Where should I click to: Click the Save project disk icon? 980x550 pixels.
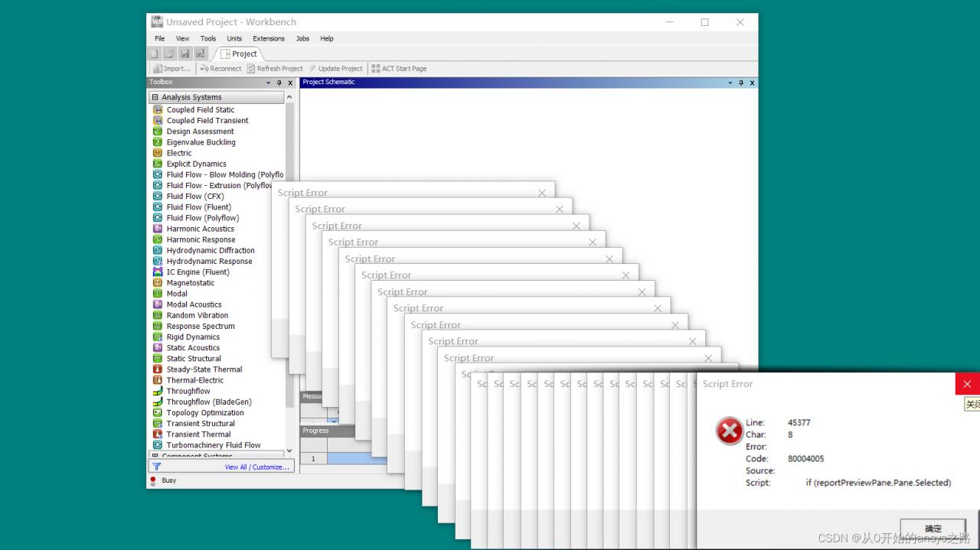coord(185,54)
